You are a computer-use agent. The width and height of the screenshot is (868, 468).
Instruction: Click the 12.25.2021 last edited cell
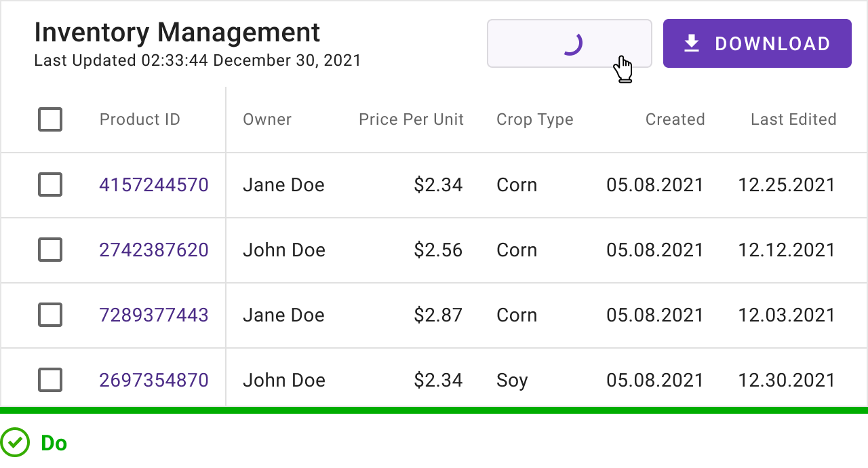[x=787, y=184]
